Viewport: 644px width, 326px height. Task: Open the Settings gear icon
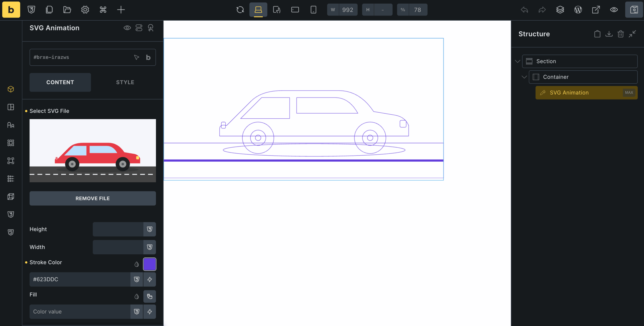pyautogui.click(x=85, y=10)
